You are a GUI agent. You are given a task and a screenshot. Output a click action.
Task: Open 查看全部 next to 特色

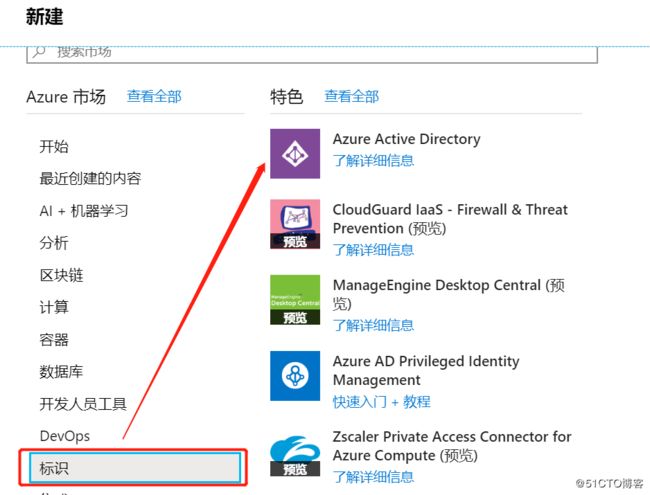[352, 96]
